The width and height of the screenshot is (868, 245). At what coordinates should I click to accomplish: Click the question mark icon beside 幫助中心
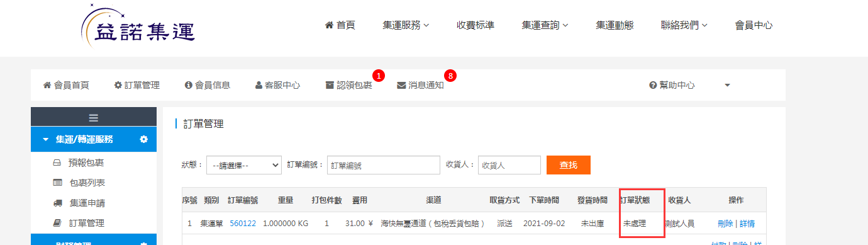pyautogui.click(x=653, y=85)
